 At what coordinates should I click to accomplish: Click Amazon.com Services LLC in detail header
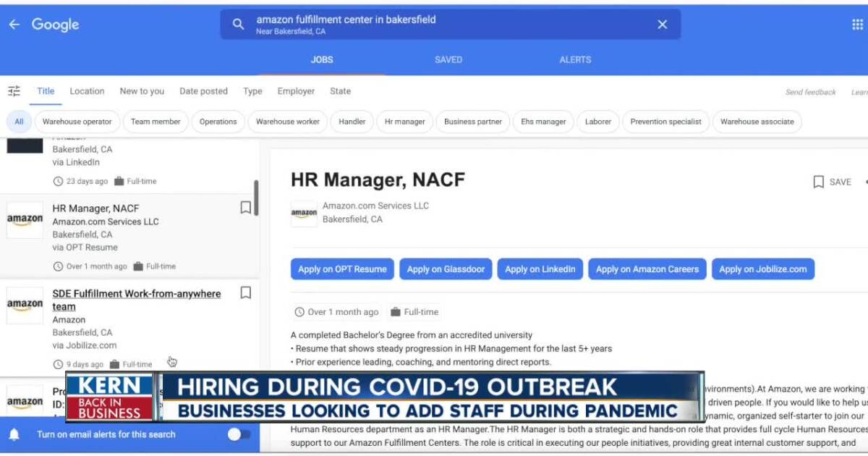tap(375, 206)
